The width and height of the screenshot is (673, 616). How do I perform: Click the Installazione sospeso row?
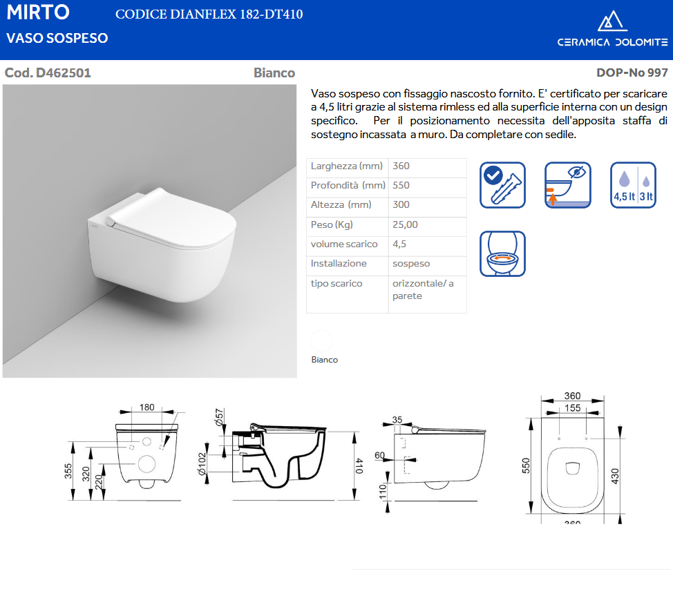pos(386,264)
